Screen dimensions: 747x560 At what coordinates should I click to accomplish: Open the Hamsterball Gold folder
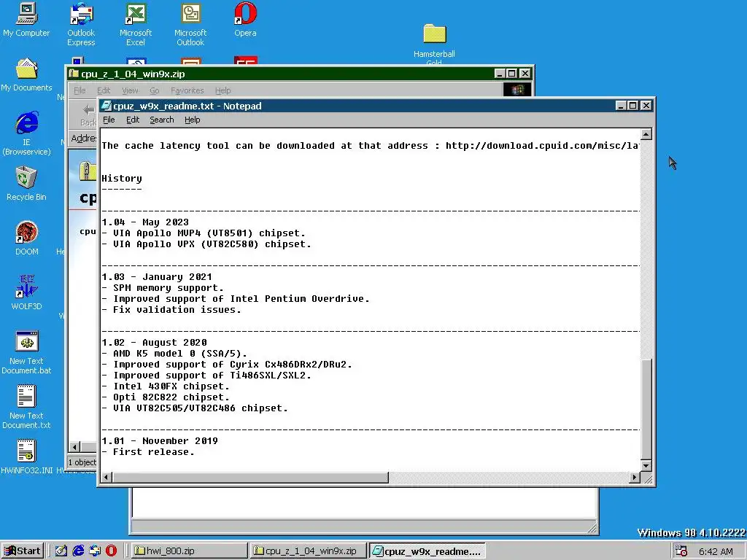click(x=434, y=44)
